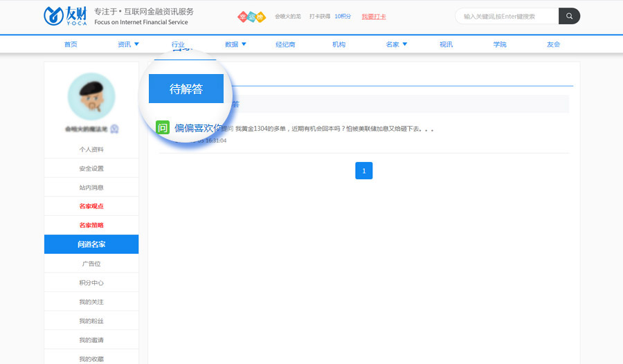Select 安全设置 in the sidebar
This screenshot has width=623, height=364.
(91, 168)
